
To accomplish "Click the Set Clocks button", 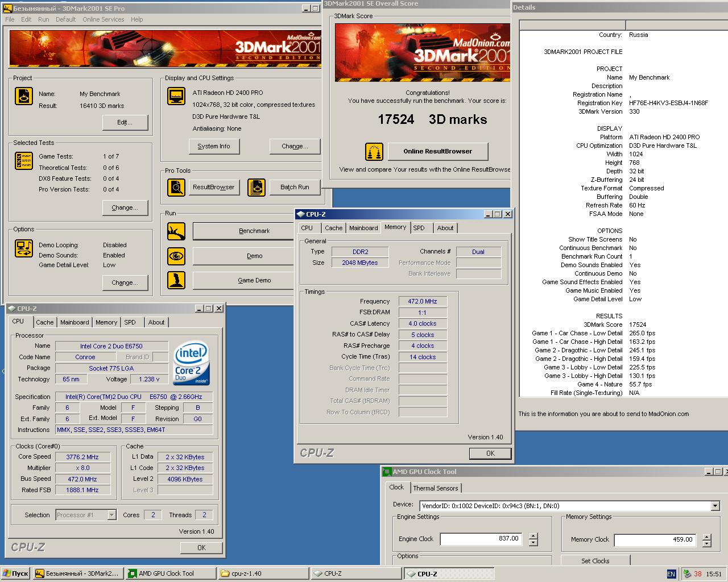I will 595,561.
